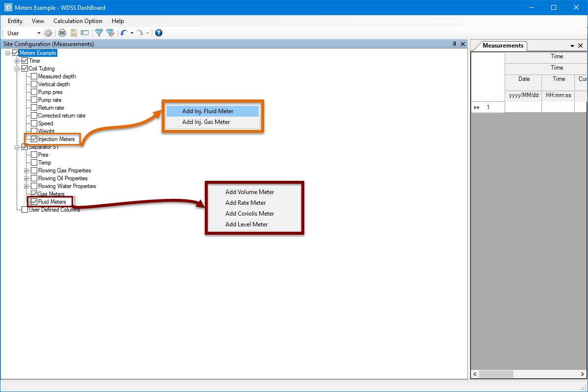This screenshot has height=392, width=588.
Task: Close the Site Configuration panel
Action: click(x=463, y=44)
